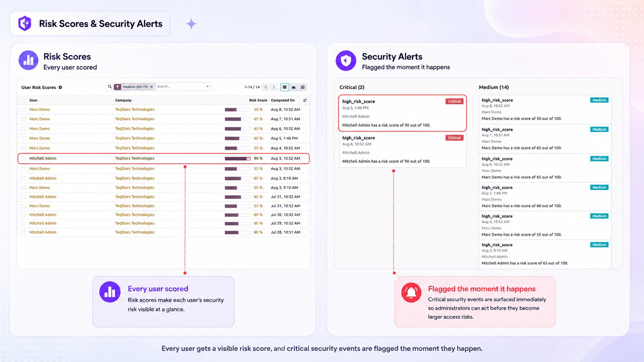Check the row computed Aug 4, 10:52 AM
The height and width of the screenshot is (362, 644).
click(x=23, y=148)
